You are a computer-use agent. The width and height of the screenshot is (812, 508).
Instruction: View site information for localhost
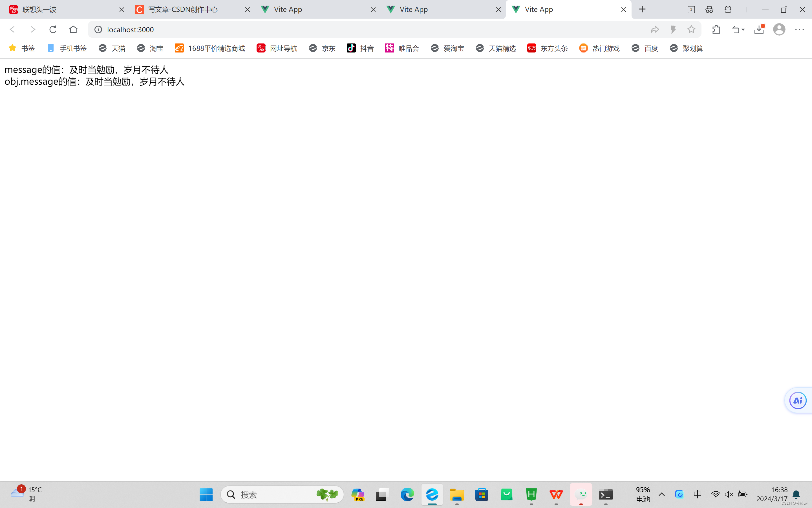coord(98,30)
